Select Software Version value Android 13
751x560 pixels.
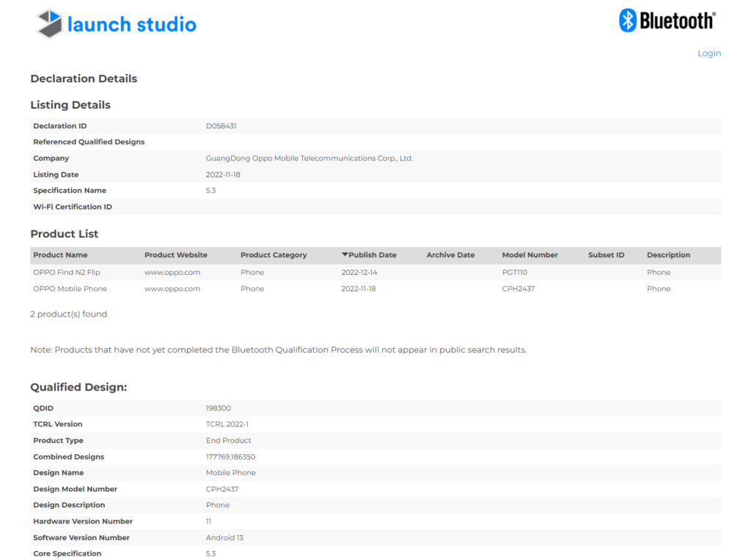coord(224,537)
